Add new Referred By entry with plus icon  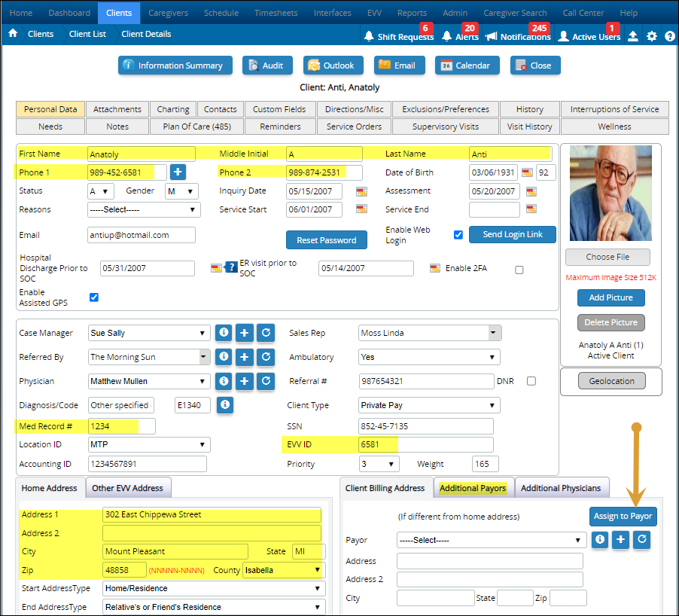[x=245, y=357]
